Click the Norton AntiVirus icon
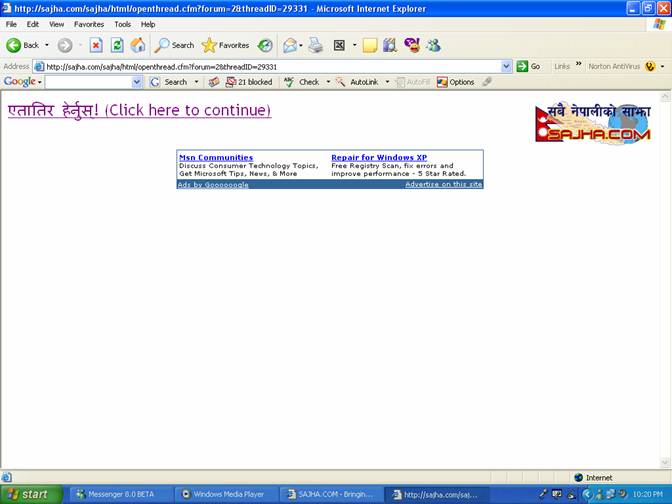Screen dimensions: 672x504 coord(649,66)
